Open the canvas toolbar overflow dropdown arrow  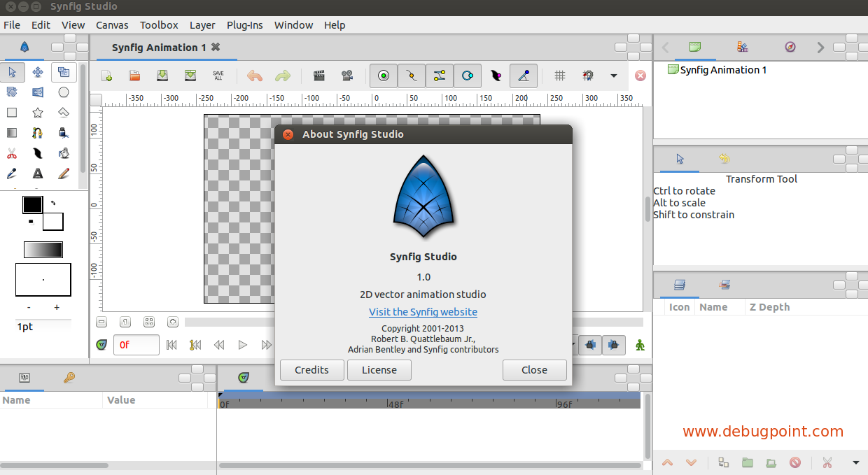[614, 76]
